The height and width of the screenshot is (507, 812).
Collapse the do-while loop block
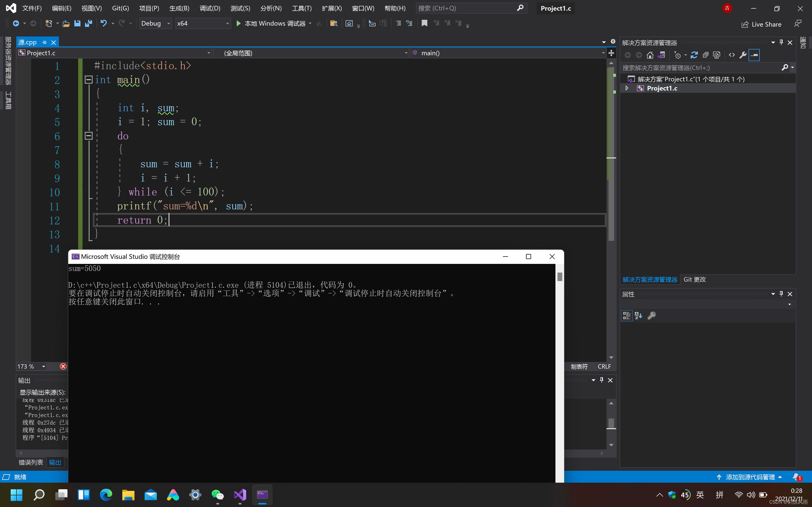click(89, 135)
